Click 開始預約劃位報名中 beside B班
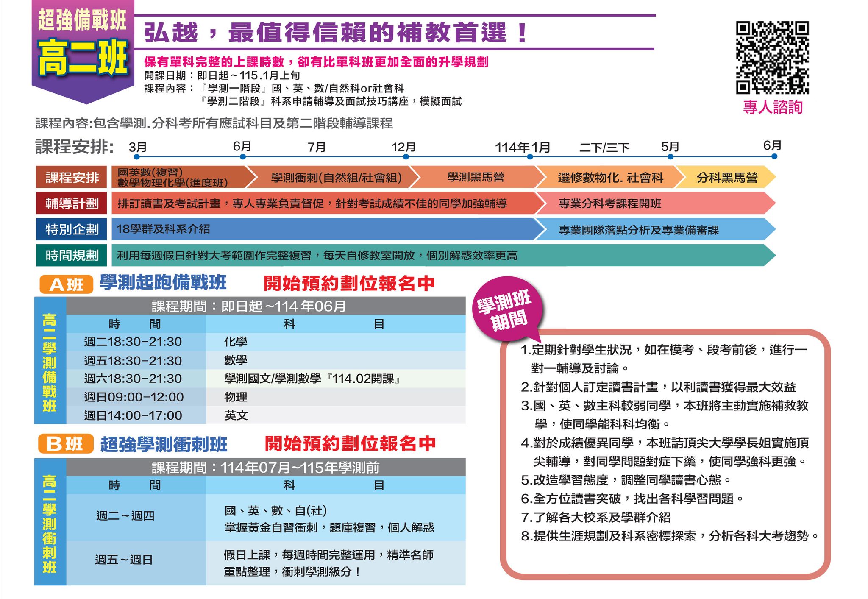The height and width of the screenshot is (599, 868). tap(350, 444)
